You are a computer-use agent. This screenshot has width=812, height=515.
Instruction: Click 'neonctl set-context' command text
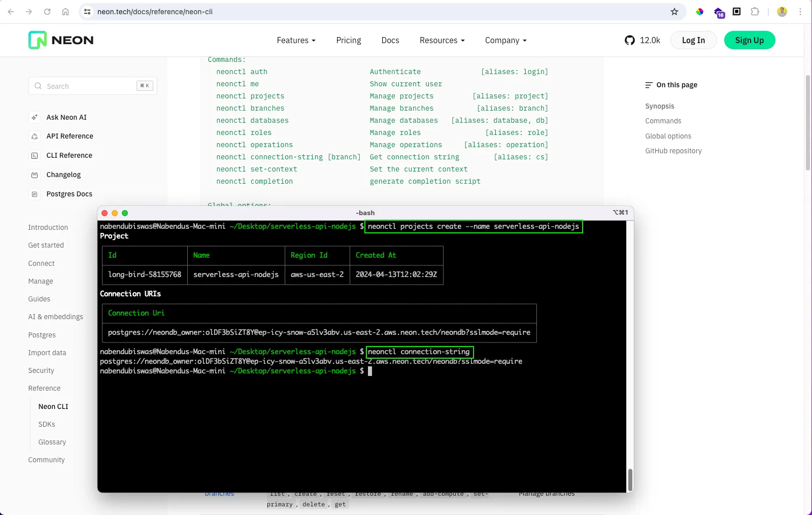257,169
